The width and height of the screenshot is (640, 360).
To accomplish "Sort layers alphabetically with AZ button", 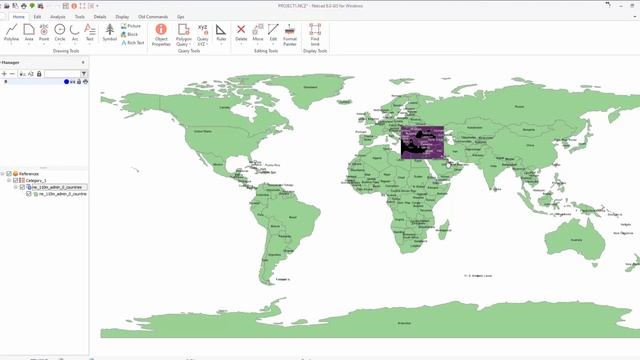I will (31, 74).
